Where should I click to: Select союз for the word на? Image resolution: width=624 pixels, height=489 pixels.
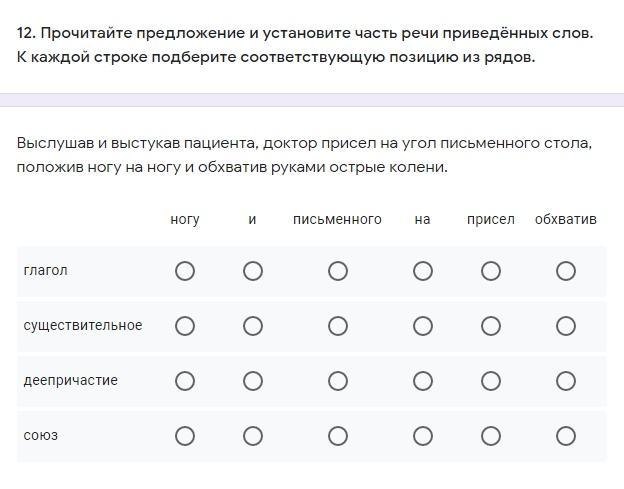pos(423,436)
